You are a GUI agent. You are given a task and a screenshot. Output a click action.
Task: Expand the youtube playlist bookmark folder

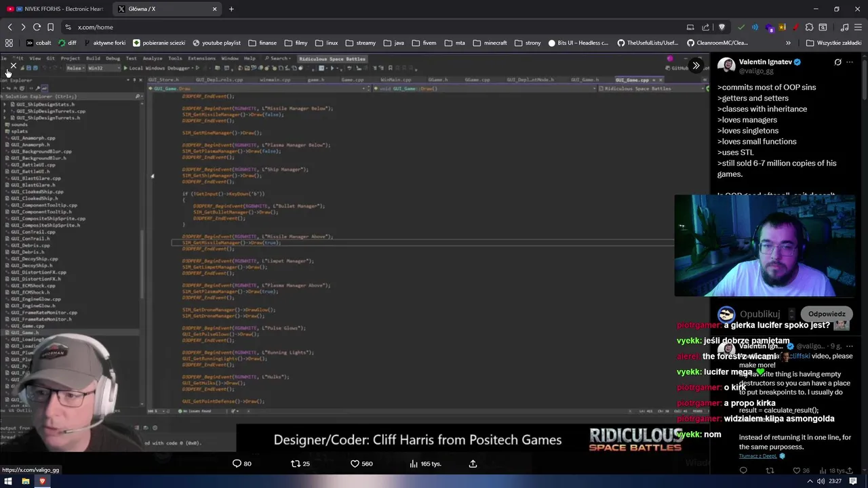216,43
